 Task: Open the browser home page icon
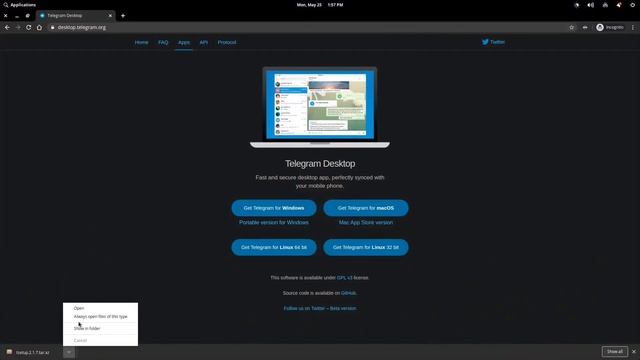tap(39, 27)
